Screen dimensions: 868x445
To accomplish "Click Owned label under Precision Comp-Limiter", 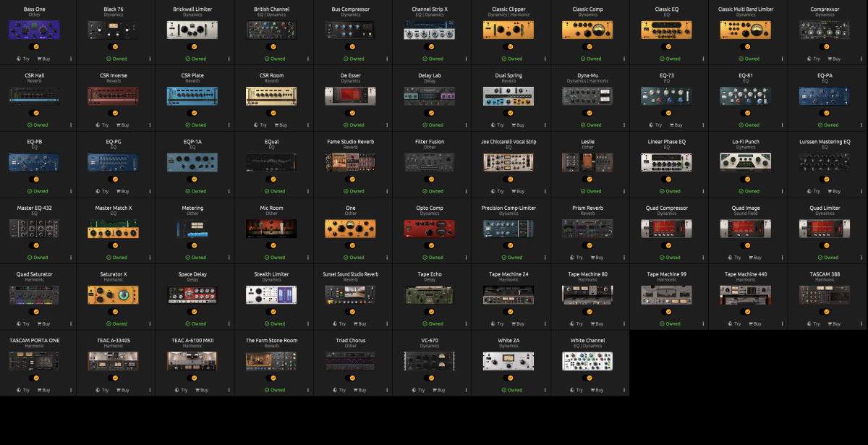I will pyautogui.click(x=512, y=258).
